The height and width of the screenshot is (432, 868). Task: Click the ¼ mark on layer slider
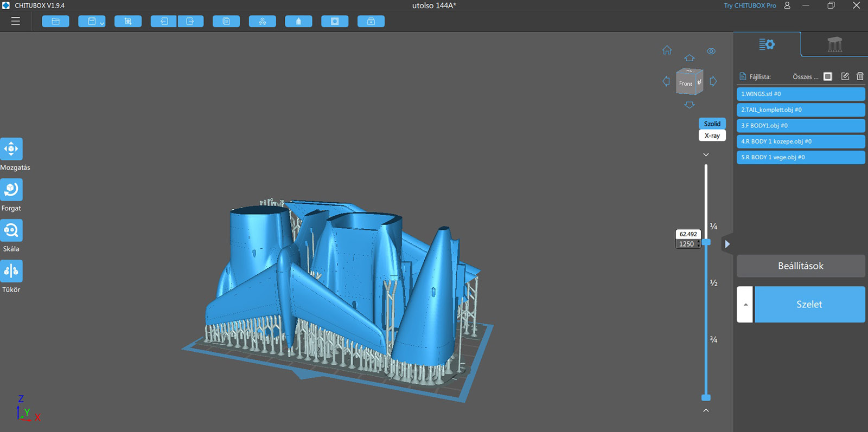tap(713, 227)
